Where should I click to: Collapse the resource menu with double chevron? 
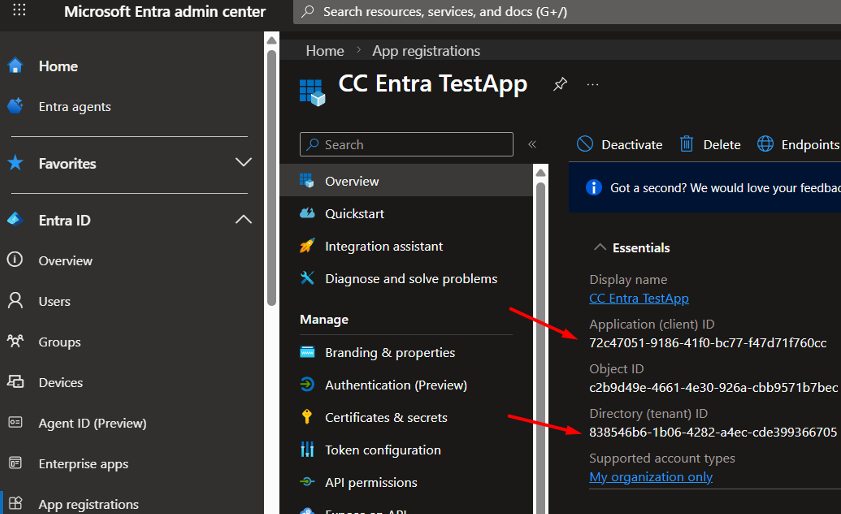[x=532, y=144]
